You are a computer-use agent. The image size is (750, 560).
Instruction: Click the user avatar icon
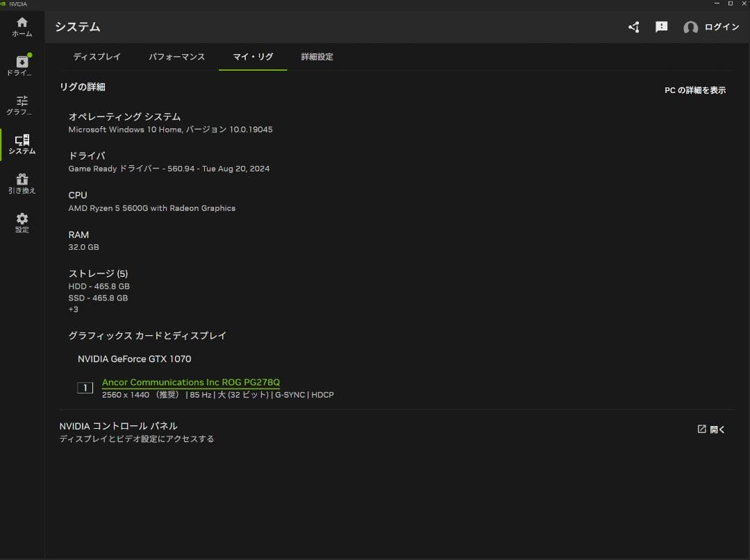click(690, 27)
